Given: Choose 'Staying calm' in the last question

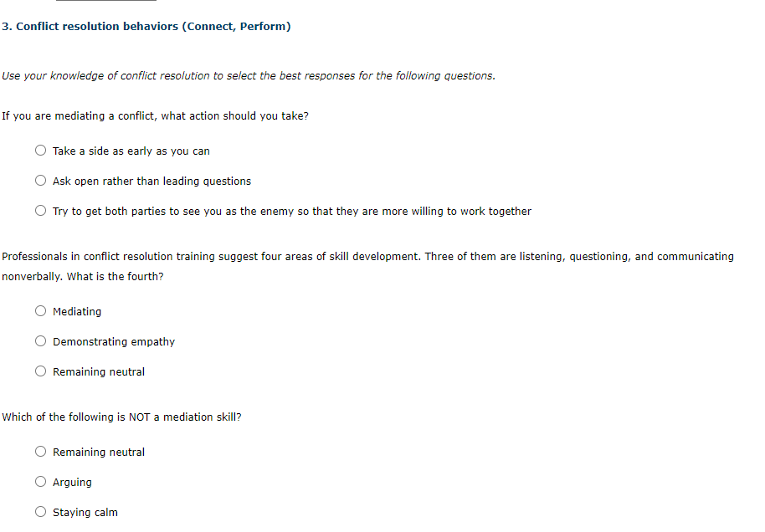Looking at the screenshot, I should [x=40, y=511].
